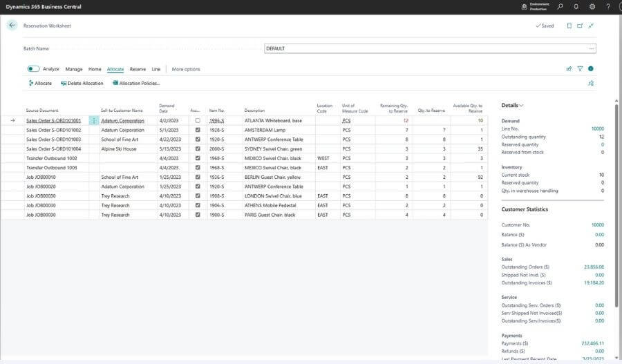Open the Reserve menu
The width and height of the screenshot is (622, 364).
pos(138,69)
